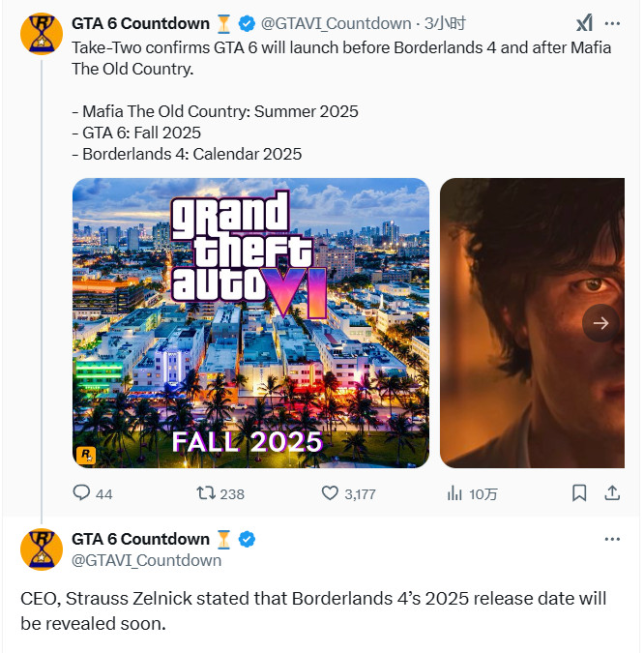The image size is (644, 653).
Task: Open the GTA VI Fall 2025 image
Action: 250,323
